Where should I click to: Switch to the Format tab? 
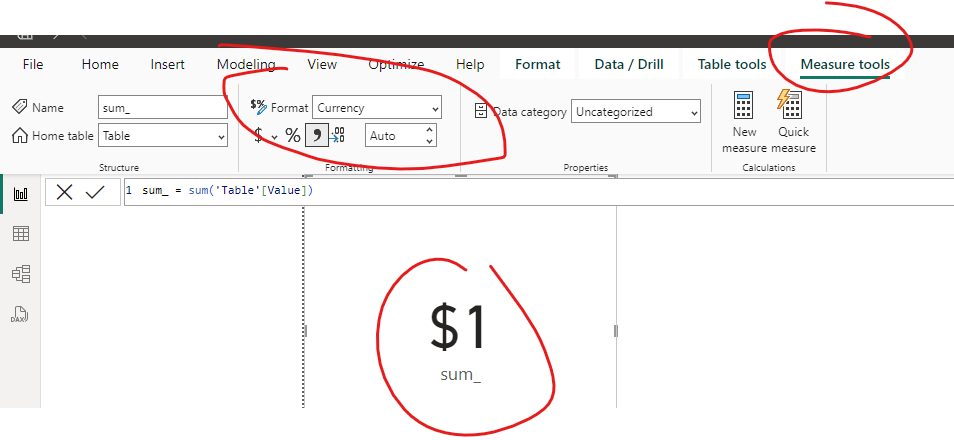tap(537, 65)
